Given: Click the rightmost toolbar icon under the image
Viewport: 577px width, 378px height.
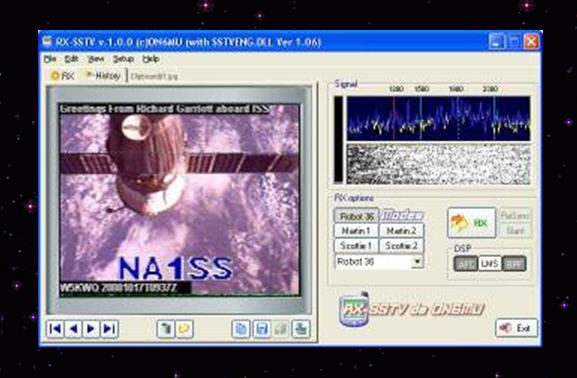Looking at the screenshot, I should (x=301, y=329).
